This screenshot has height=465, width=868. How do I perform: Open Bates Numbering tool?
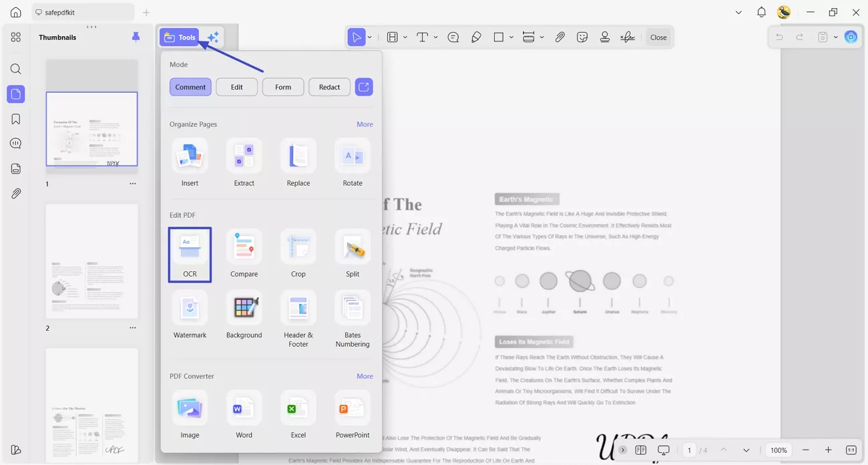coord(353,319)
